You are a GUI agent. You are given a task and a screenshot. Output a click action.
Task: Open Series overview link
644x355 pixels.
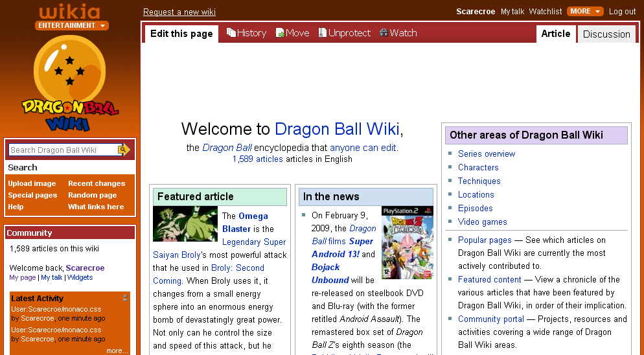pos(487,154)
